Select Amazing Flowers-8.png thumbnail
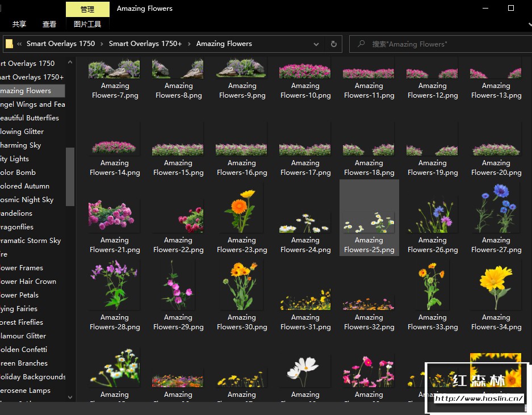This screenshot has height=415, width=532. pos(178,68)
